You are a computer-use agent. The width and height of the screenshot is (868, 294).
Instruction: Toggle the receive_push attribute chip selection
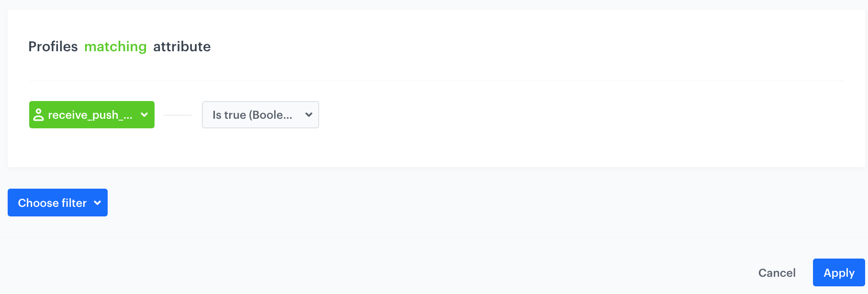point(91,114)
